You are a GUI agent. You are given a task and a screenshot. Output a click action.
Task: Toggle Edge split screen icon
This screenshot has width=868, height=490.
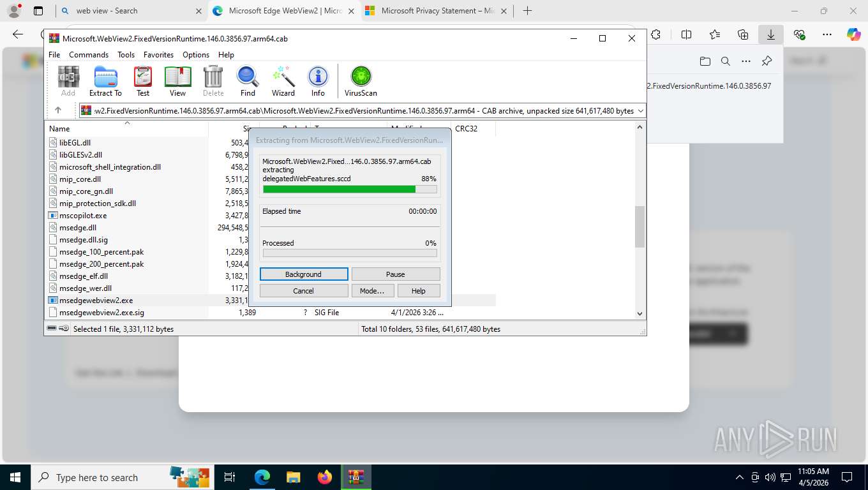687,34
